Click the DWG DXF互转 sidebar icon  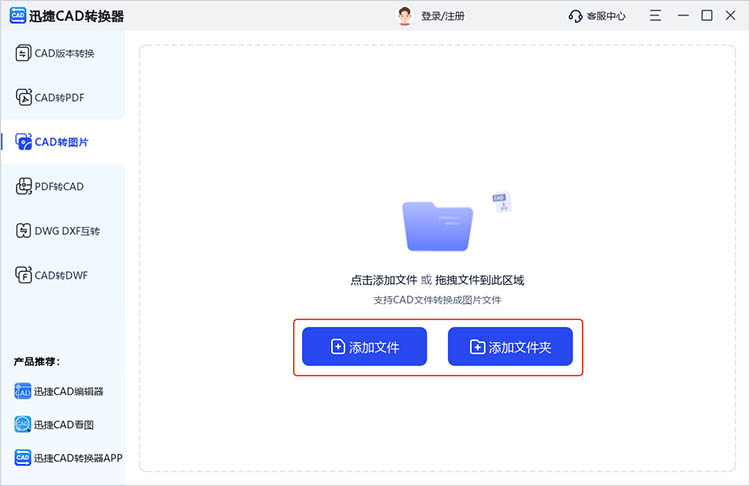pos(23,231)
